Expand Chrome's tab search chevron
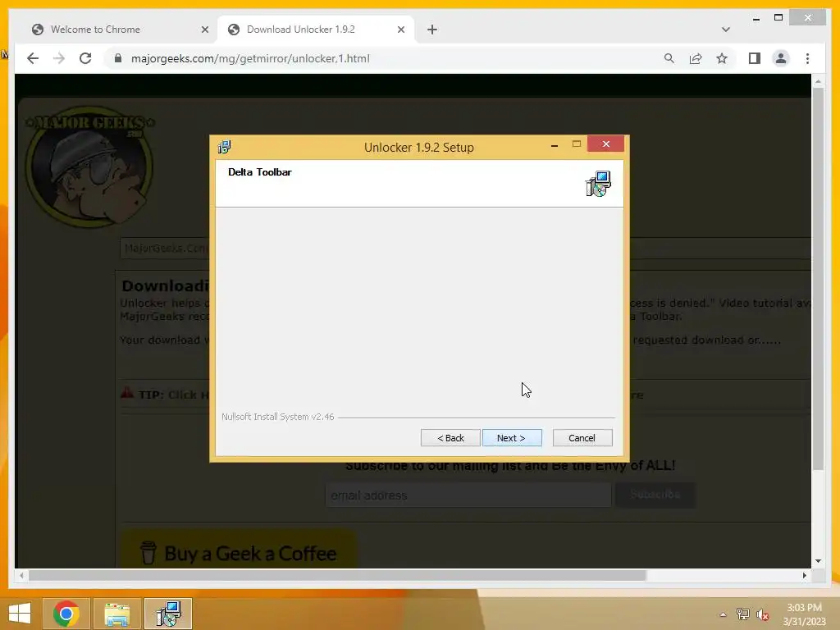 [x=725, y=30]
